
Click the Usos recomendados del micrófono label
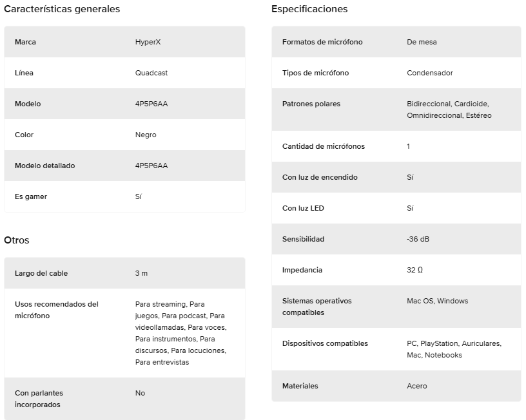[56, 310]
